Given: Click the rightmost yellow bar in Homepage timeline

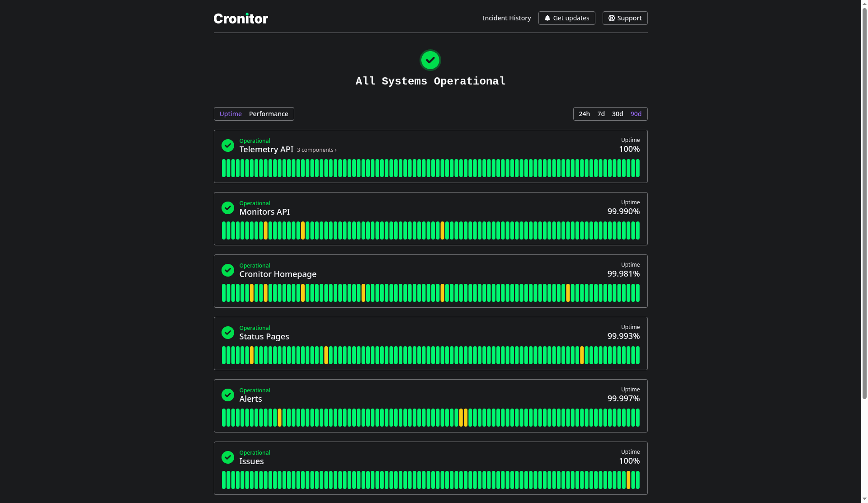Looking at the screenshot, I should pos(568,293).
